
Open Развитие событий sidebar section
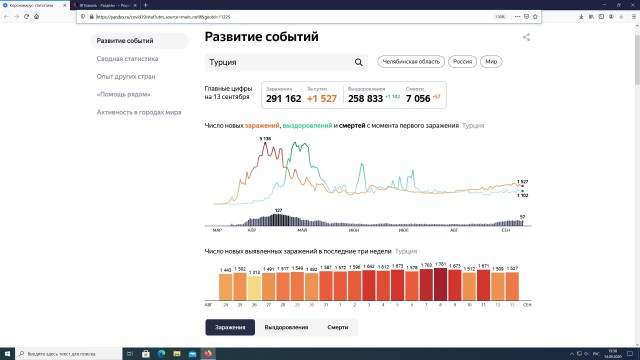(x=139, y=41)
